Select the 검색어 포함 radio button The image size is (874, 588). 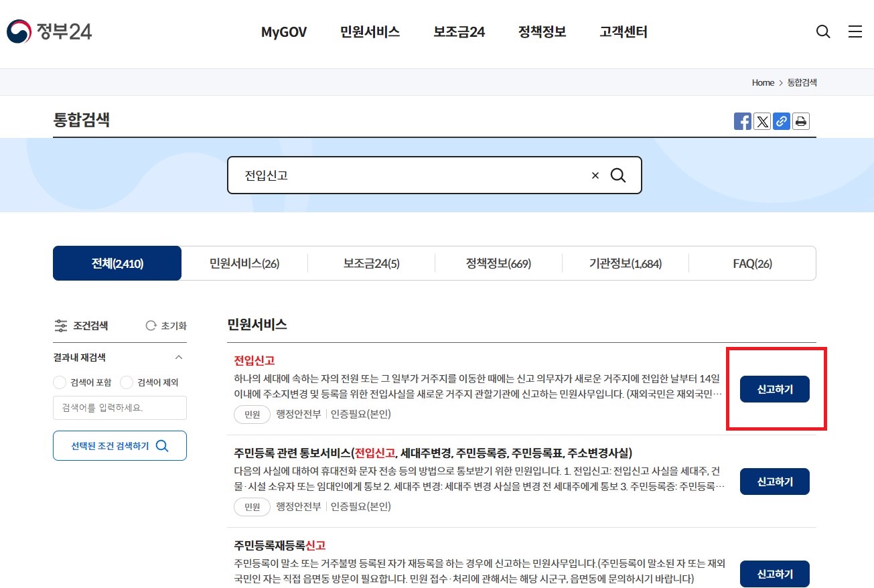click(x=59, y=382)
